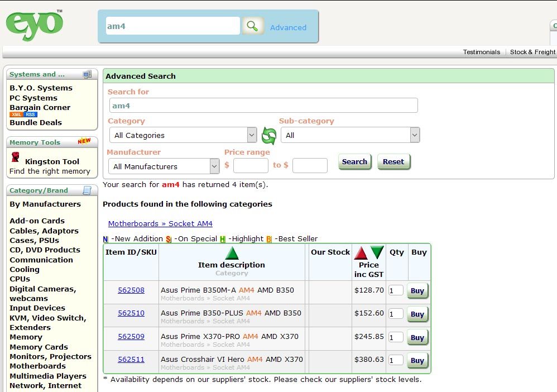Open Communication category
Image resolution: width=557 pixels, height=392 pixels.
(x=41, y=260)
